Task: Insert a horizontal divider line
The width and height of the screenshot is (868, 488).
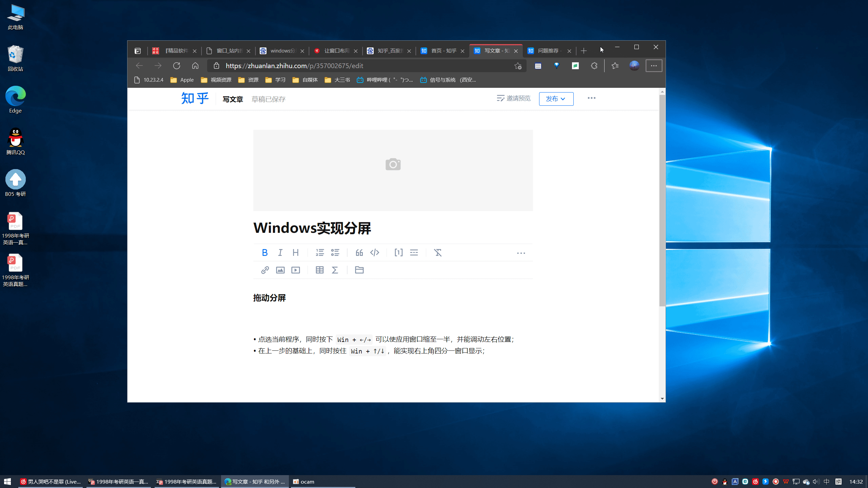Action: click(414, 252)
